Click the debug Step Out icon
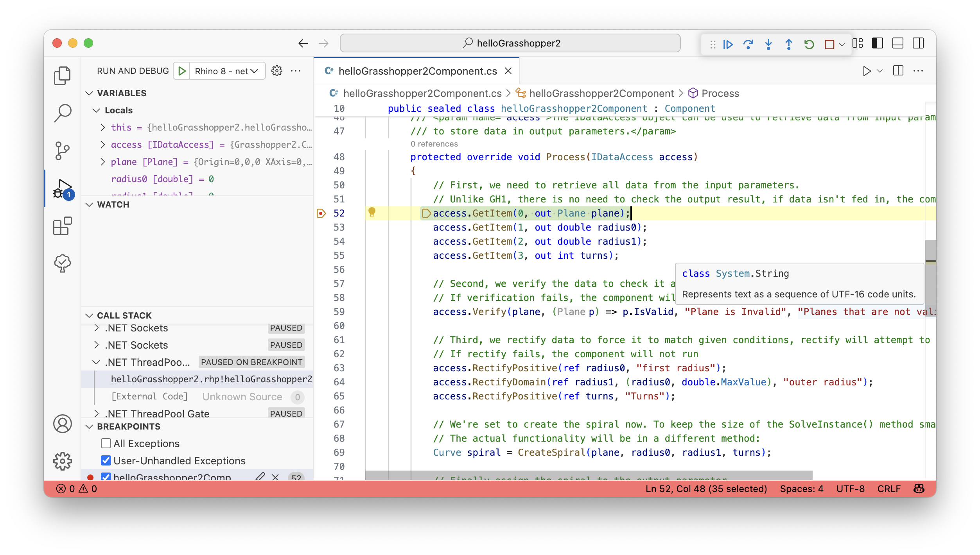This screenshot has height=555, width=980. pos(789,44)
